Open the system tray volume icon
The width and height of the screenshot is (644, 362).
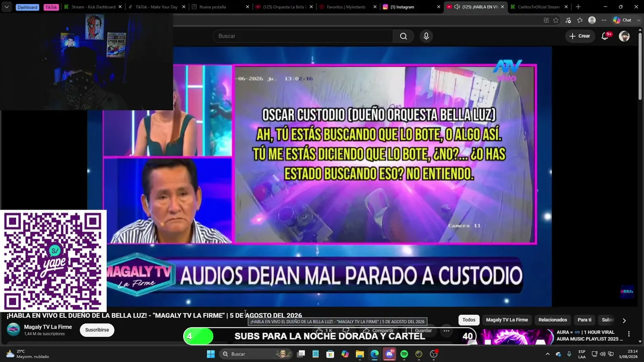[x=604, y=354]
